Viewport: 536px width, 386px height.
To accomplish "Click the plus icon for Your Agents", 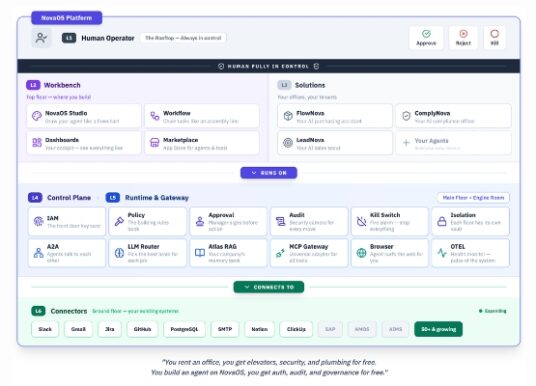I will pyautogui.click(x=406, y=143).
